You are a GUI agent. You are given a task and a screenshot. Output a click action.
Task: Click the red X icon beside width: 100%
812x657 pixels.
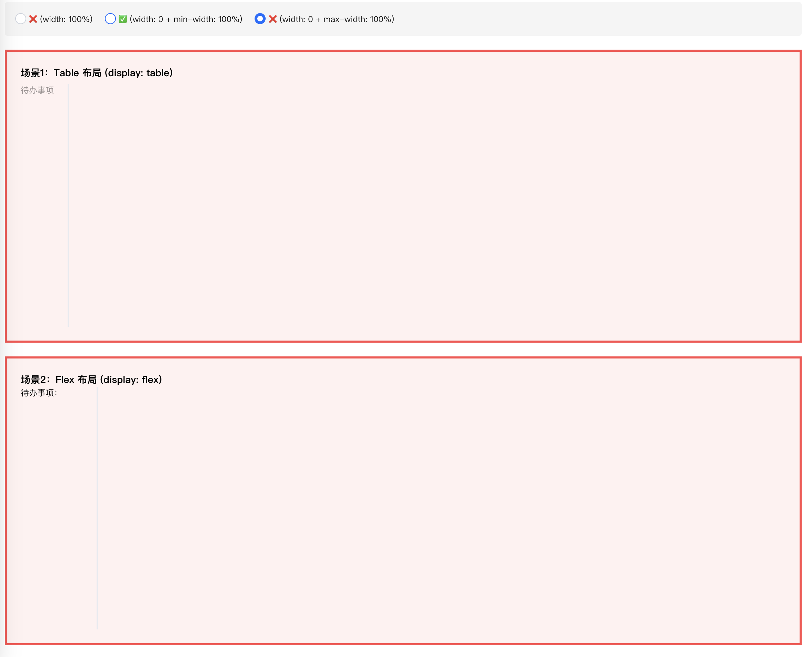tap(33, 19)
